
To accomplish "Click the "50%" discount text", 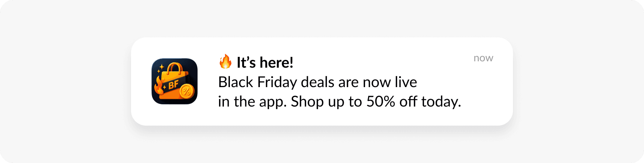I will [380, 102].
